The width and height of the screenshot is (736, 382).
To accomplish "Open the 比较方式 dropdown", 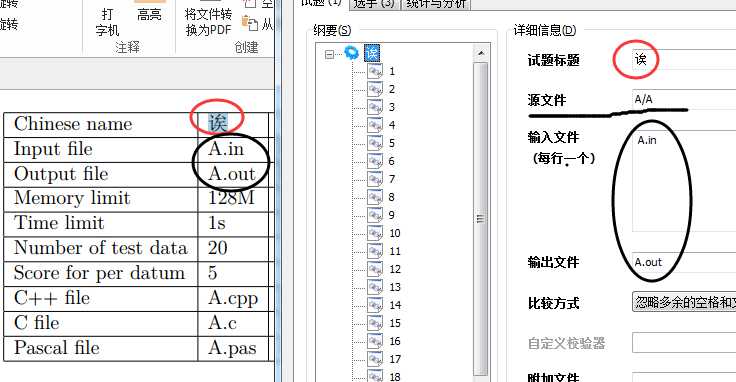I will 684,302.
